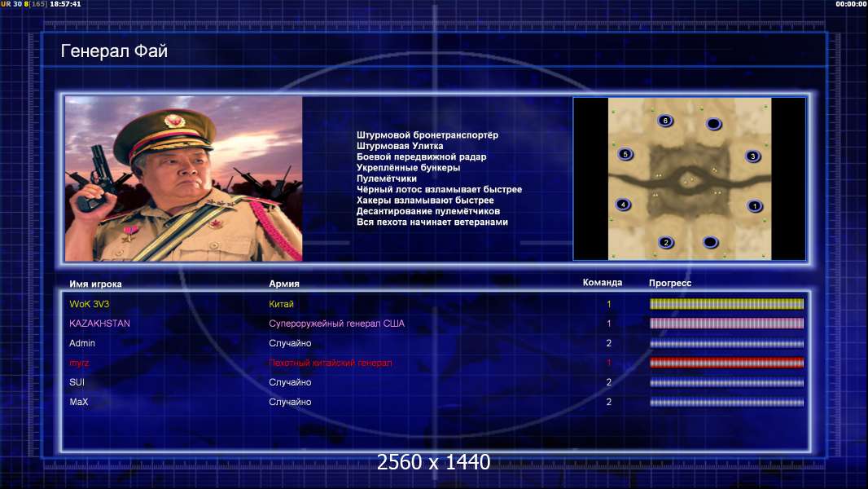The height and width of the screenshot is (489, 868).
Task: Click the title "Генерал Фай"
Action: point(114,51)
